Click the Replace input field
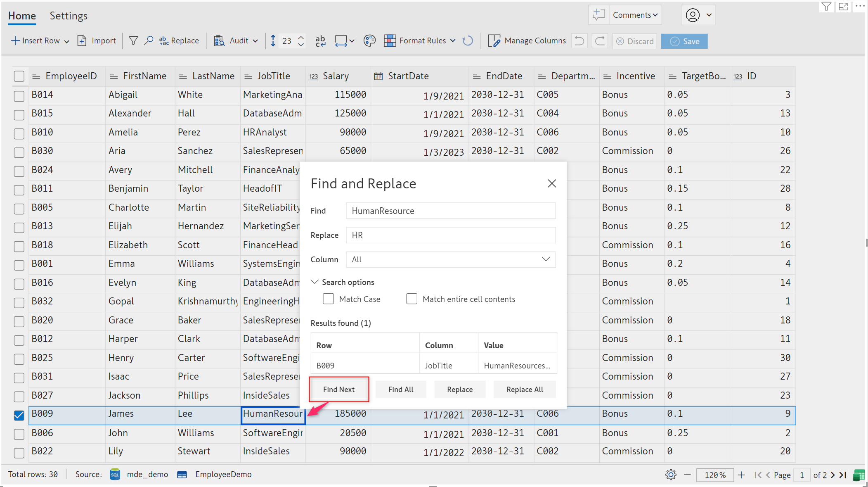The image size is (868, 487). click(x=451, y=235)
